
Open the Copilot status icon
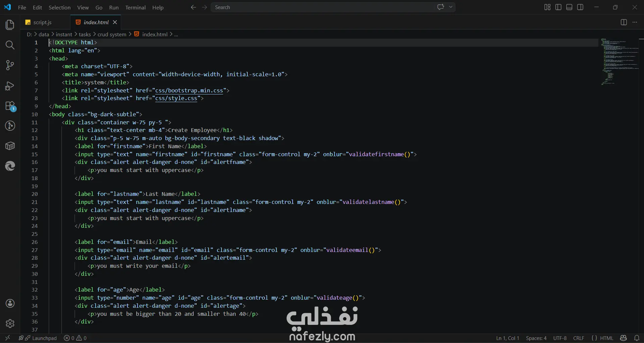point(624,338)
